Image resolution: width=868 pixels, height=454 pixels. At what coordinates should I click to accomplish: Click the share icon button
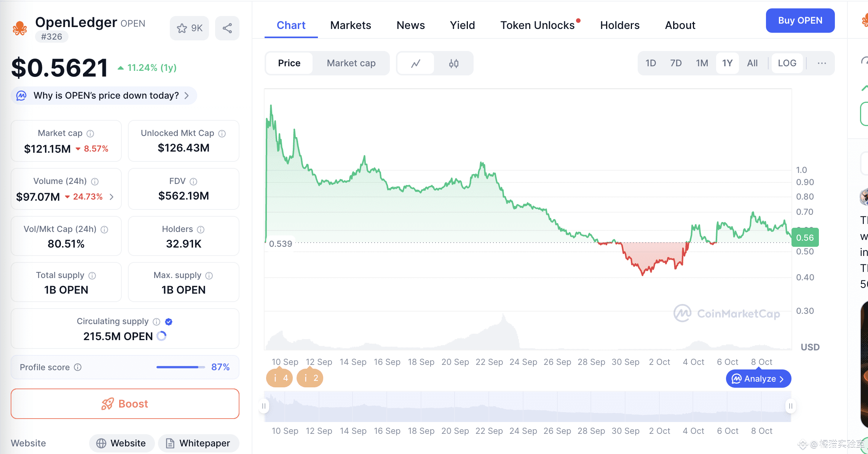(x=227, y=28)
